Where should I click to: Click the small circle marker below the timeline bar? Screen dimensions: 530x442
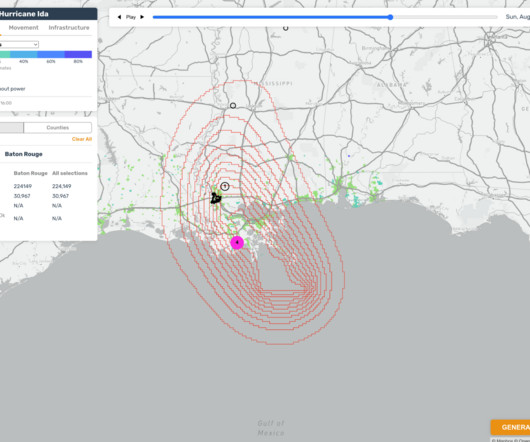(x=286, y=28)
